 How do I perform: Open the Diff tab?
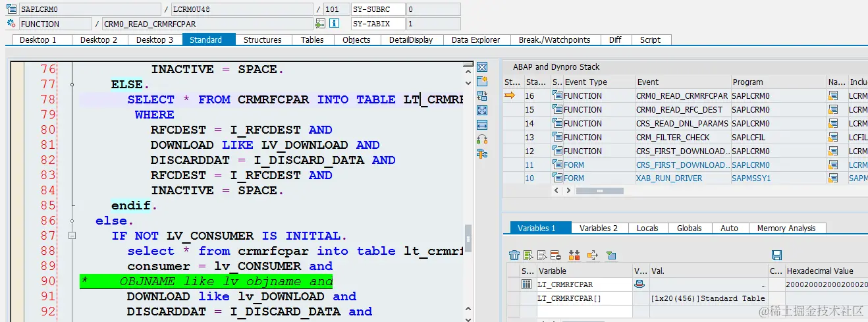615,40
